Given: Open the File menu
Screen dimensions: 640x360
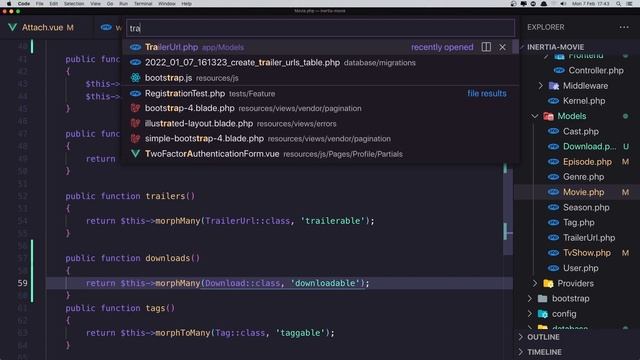Looking at the screenshot, I should [x=40, y=4].
